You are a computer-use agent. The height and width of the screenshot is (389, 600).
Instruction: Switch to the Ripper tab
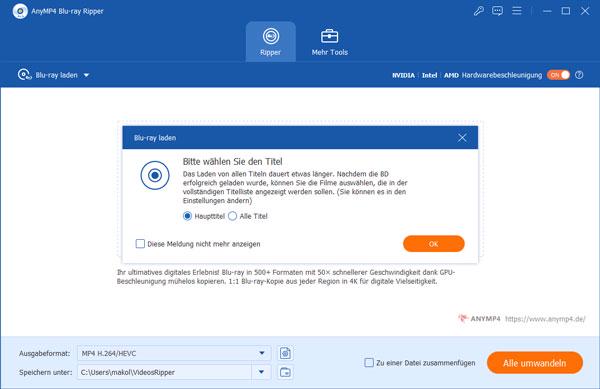pos(271,42)
